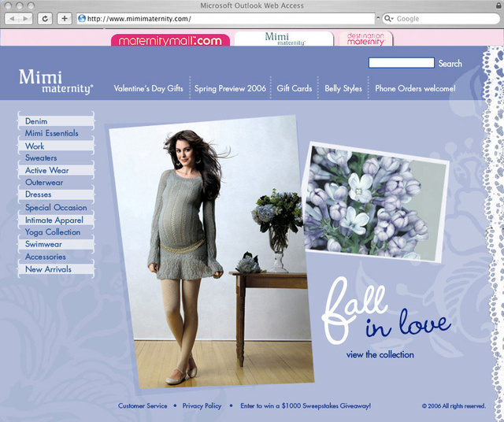Choose the Denim category in sidebar

[x=36, y=121]
